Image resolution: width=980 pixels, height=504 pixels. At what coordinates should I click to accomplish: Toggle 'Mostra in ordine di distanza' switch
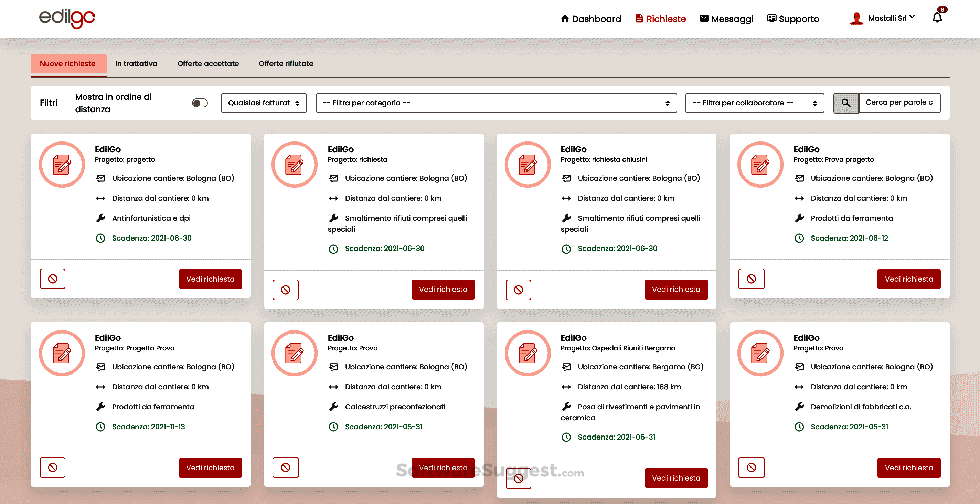click(200, 103)
